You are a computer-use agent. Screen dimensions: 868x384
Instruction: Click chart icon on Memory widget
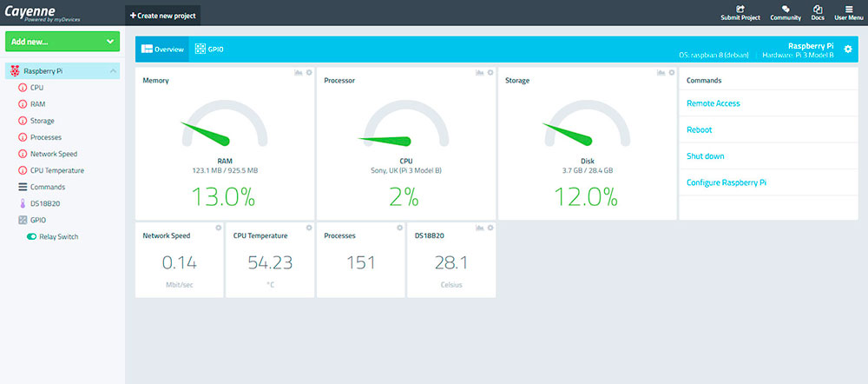(x=298, y=73)
